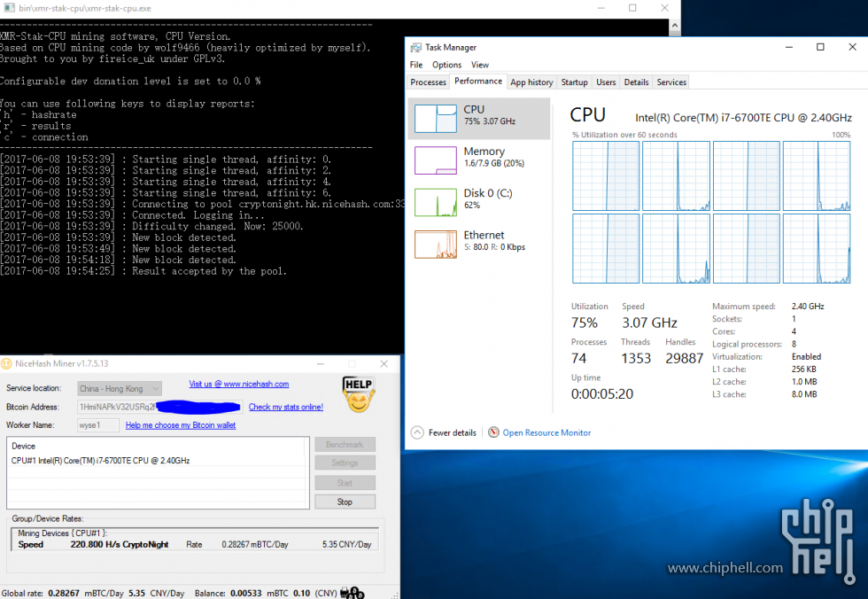868x599 pixels.
Task: Click the Worker Name field
Action: (x=98, y=425)
